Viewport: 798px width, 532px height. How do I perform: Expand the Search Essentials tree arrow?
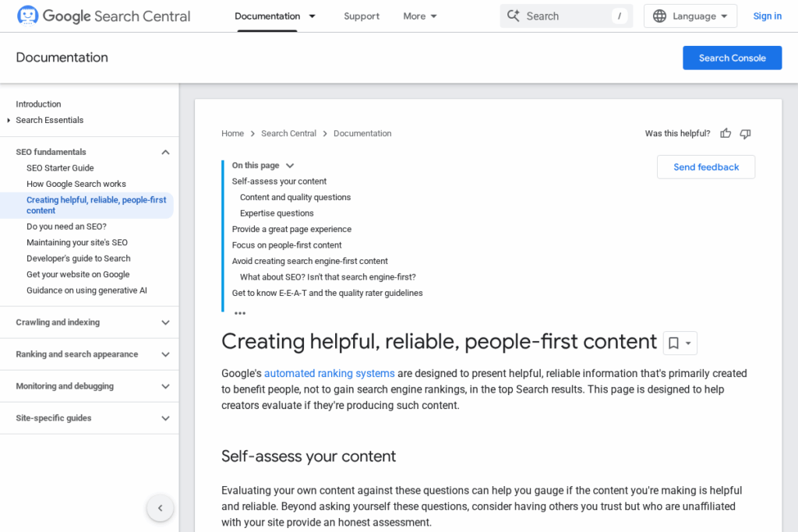tap(9, 120)
